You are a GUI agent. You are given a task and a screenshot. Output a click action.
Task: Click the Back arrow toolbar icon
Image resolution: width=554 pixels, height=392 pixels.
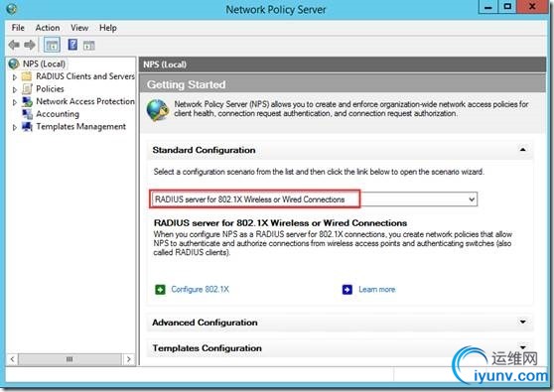pos(14,45)
